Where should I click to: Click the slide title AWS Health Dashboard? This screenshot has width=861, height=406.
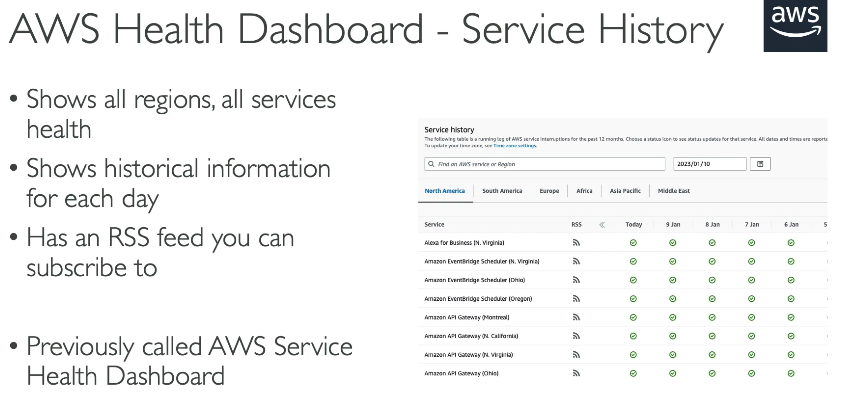click(x=366, y=29)
